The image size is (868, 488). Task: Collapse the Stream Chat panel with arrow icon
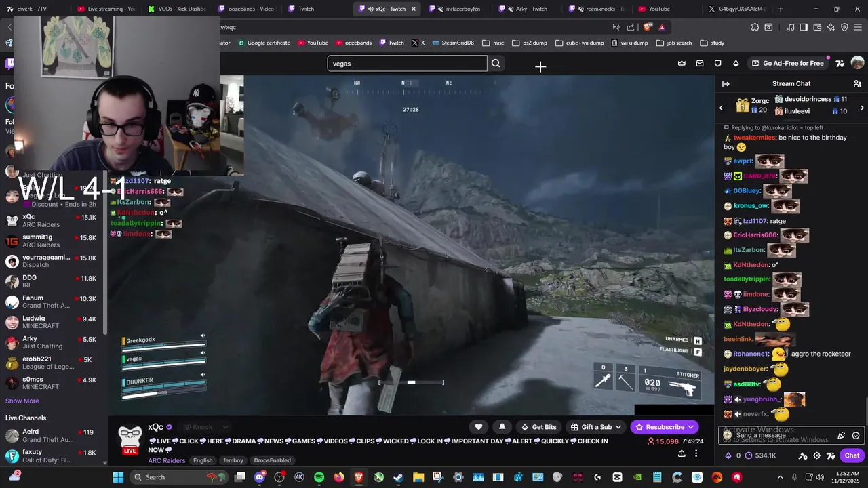pyautogui.click(x=726, y=83)
